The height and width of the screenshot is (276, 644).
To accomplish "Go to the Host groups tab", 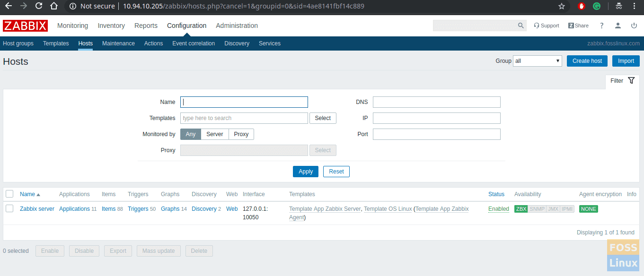I will 18,43.
